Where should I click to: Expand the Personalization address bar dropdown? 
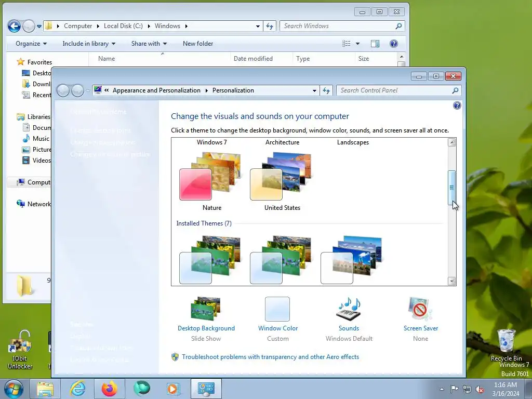(314, 90)
